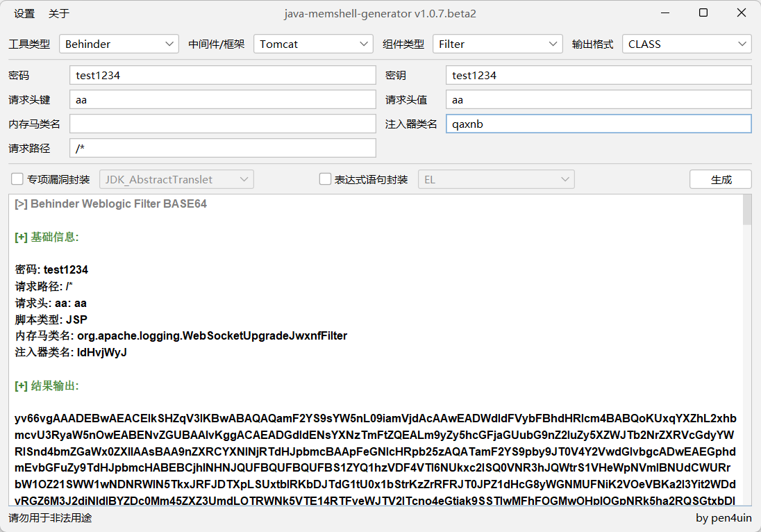761x532 pixels.
Task: Focus the 密码 input field
Action: tap(223, 75)
